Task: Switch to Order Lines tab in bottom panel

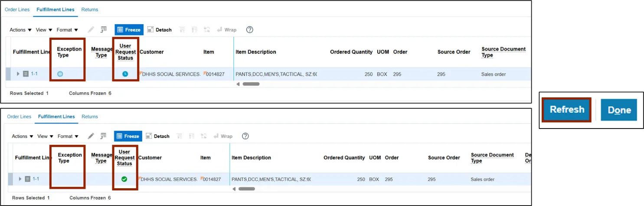Action: pos(19,116)
